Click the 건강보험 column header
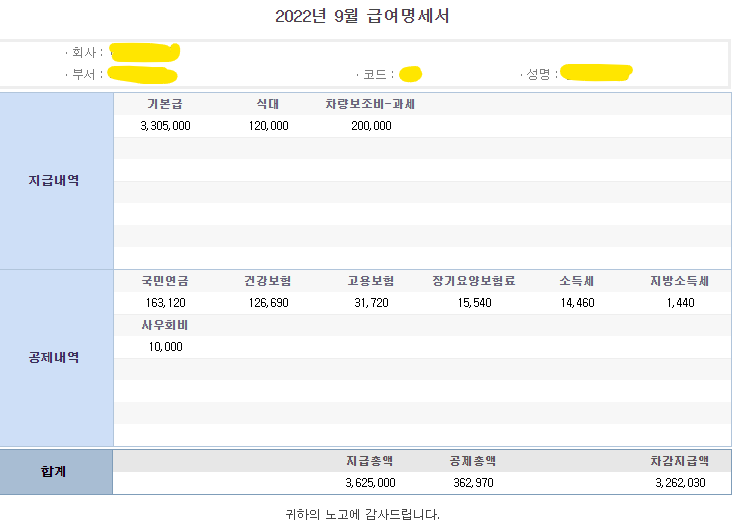Viewport: 733px width, 531px height. 268,281
